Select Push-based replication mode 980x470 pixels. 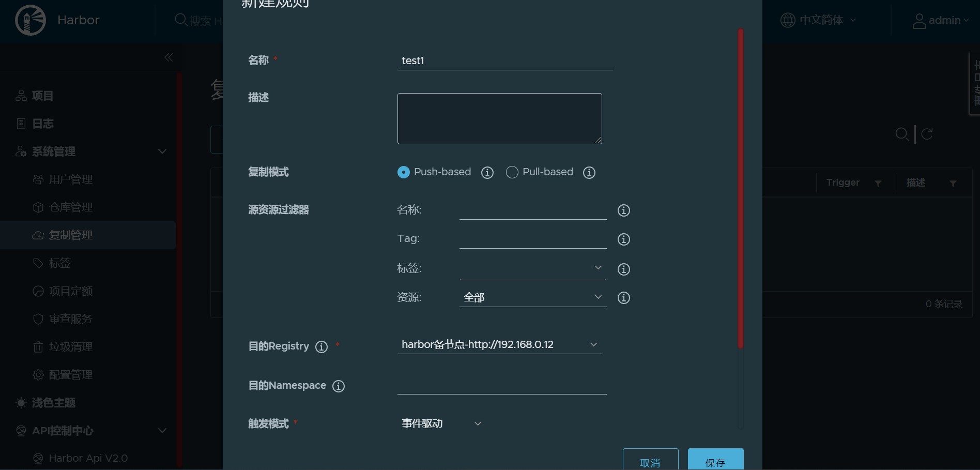pos(404,172)
